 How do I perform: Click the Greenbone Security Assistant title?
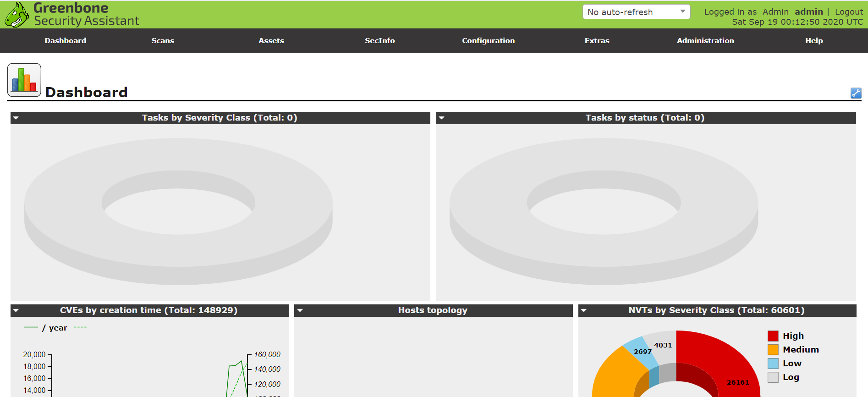tap(86, 14)
